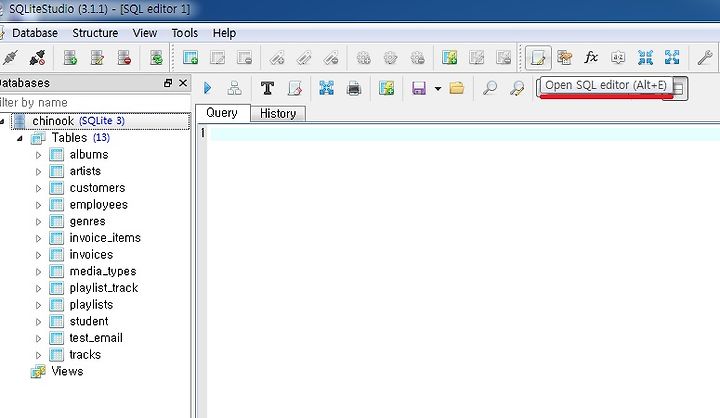Collapse the Tables (13) node
Image resolution: width=720 pixels, height=418 pixels.
[x=20, y=138]
